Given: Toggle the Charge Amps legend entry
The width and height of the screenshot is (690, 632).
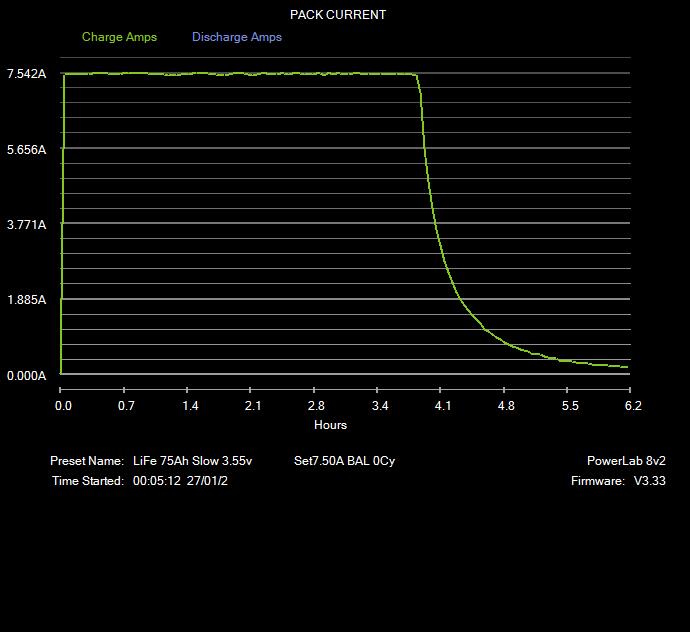Looking at the screenshot, I should point(119,37).
